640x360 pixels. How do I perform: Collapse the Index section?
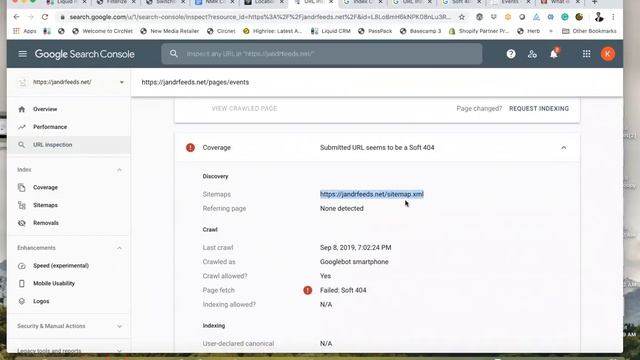click(119, 170)
